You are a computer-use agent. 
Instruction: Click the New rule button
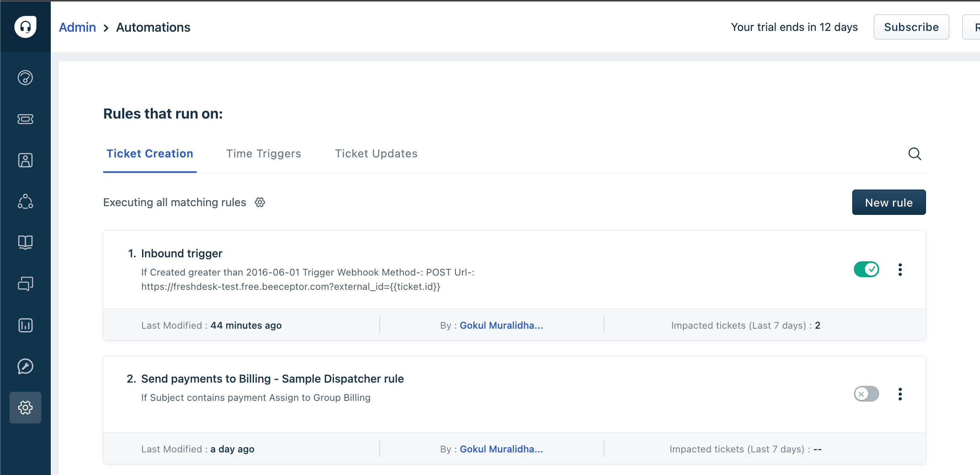pyautogui.click(x=889, y=202)
